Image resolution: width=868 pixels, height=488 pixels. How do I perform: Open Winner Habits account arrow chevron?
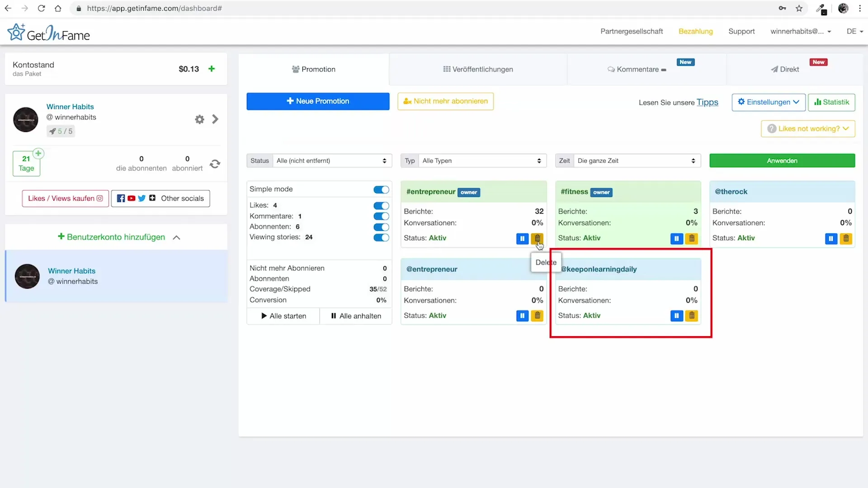[x=215, y=119]
